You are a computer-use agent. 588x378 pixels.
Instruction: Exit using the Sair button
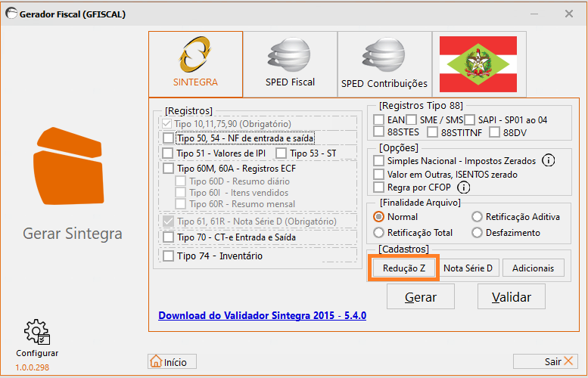click(546, 361)
